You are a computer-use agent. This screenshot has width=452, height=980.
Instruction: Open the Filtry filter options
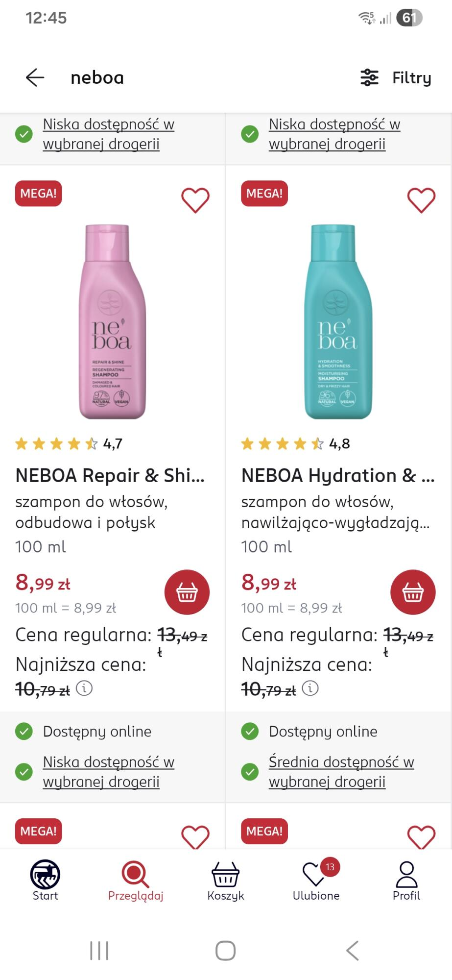coord(396,78)
